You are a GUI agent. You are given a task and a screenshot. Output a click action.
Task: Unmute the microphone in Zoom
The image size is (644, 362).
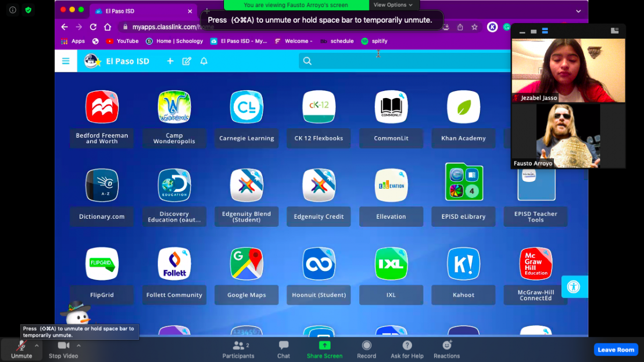coord(21,349)
